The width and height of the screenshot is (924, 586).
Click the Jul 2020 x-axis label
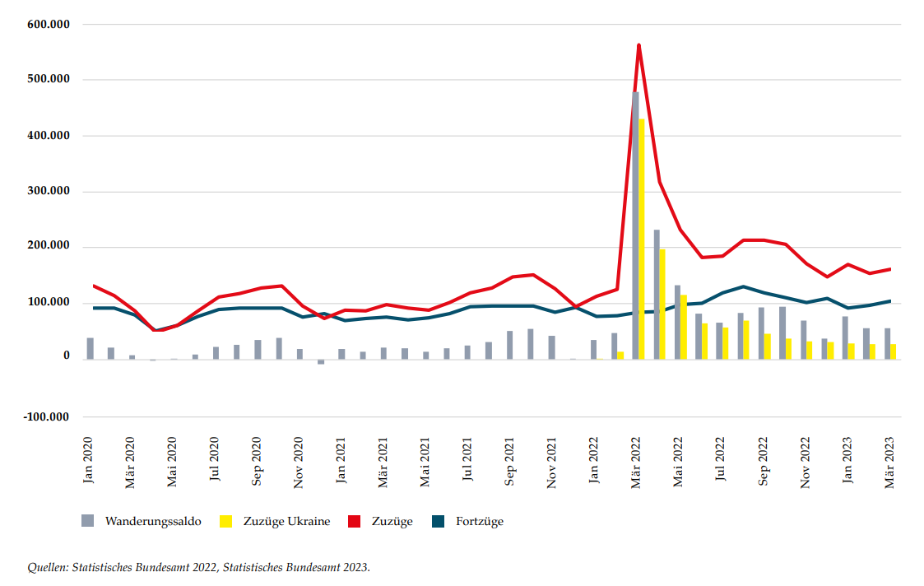(x=215, y=458)
